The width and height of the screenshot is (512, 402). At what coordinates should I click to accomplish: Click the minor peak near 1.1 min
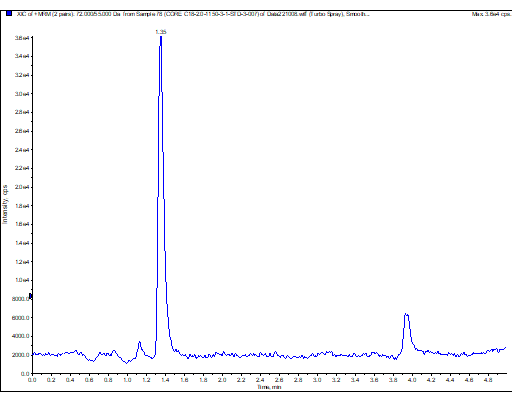140,342
